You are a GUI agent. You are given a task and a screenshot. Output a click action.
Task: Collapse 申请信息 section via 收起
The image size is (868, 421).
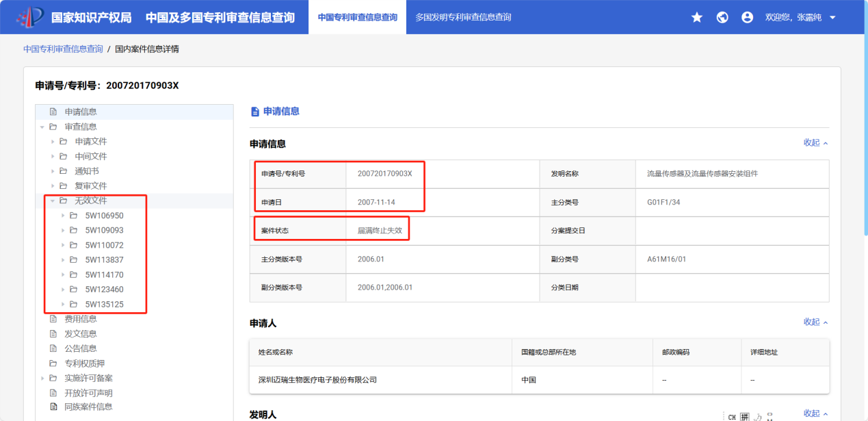(x=816, y=143)
